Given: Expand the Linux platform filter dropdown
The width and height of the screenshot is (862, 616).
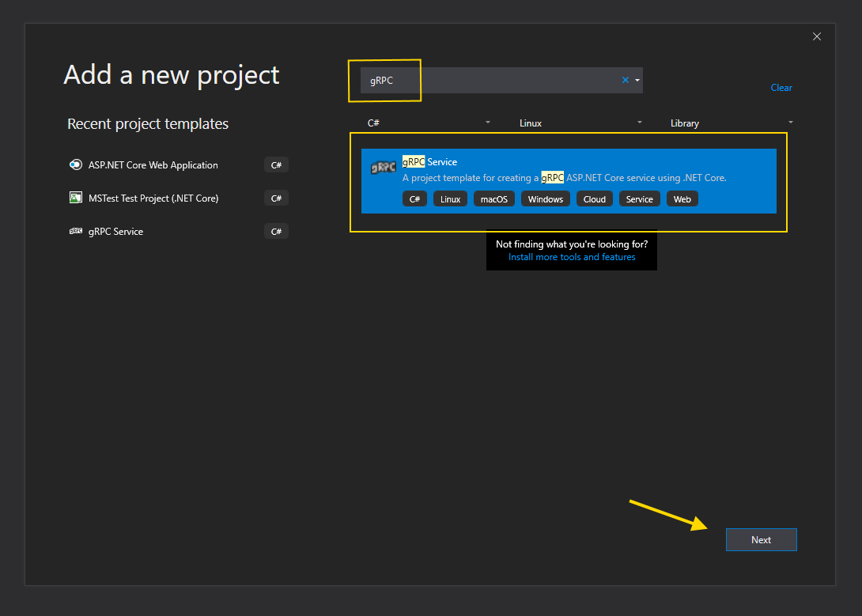Looking at the screenshot, I should pyautogui.click(x=639, y=123).
